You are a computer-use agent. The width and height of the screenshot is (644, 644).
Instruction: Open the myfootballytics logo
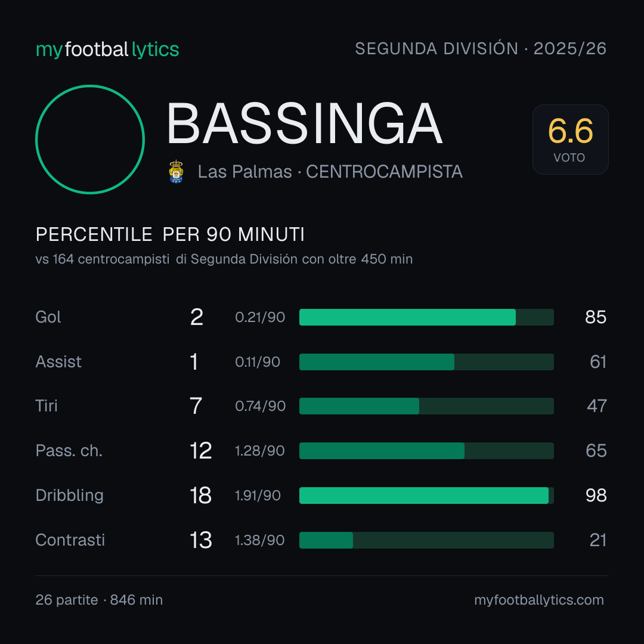pos(107,49)
